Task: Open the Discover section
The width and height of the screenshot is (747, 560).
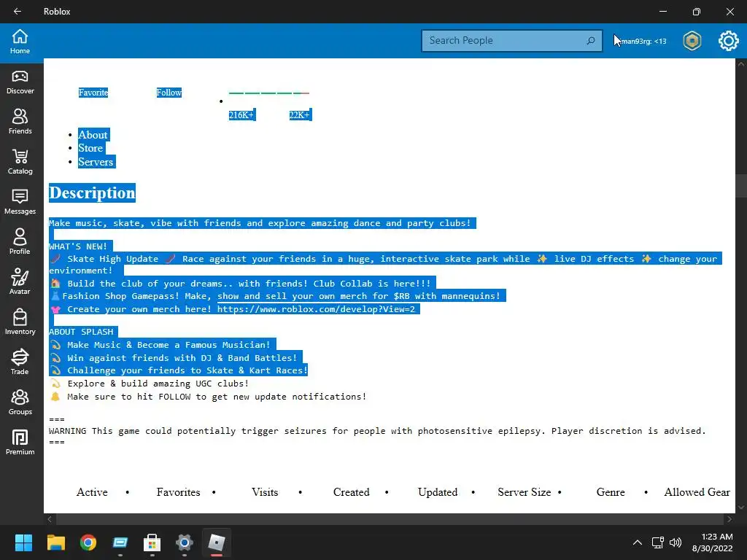Action: pos(20,82)
